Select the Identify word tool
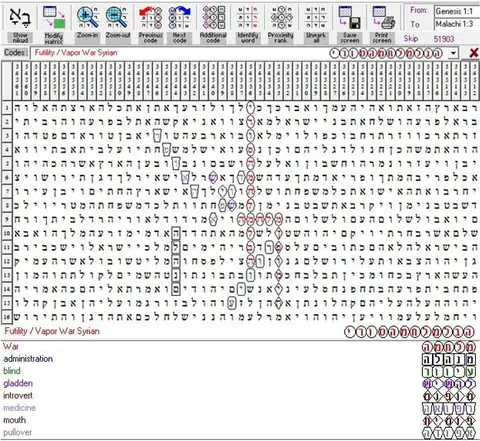The width and height of the screenshot is (480, 441). 248,18
